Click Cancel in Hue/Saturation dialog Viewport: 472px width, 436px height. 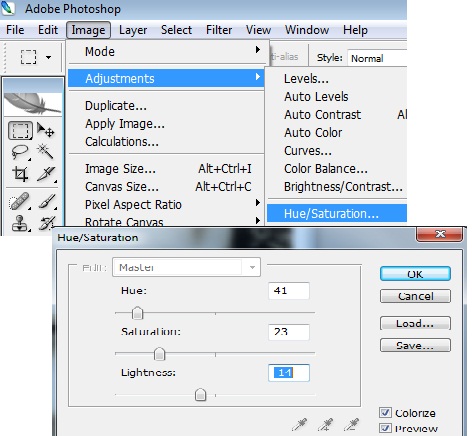[x=415, y=296]
